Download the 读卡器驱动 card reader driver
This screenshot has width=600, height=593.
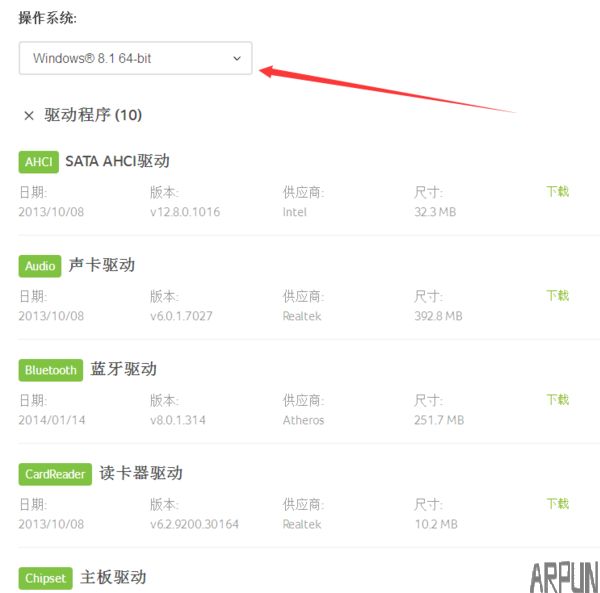click(558, 503)
